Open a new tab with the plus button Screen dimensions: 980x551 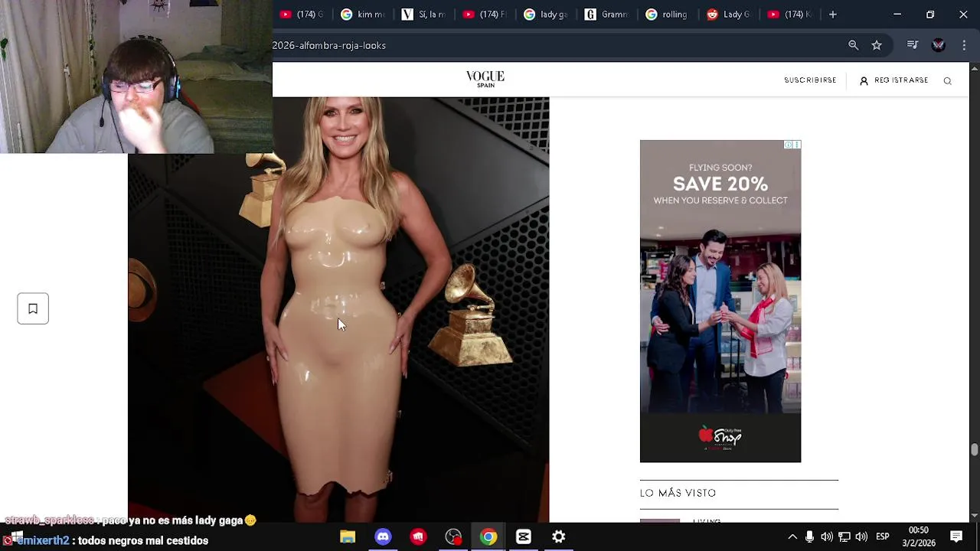click(832, 14)
